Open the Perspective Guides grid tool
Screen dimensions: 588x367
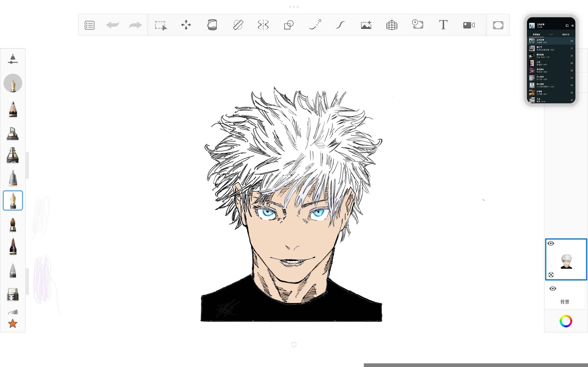(392, 25)
